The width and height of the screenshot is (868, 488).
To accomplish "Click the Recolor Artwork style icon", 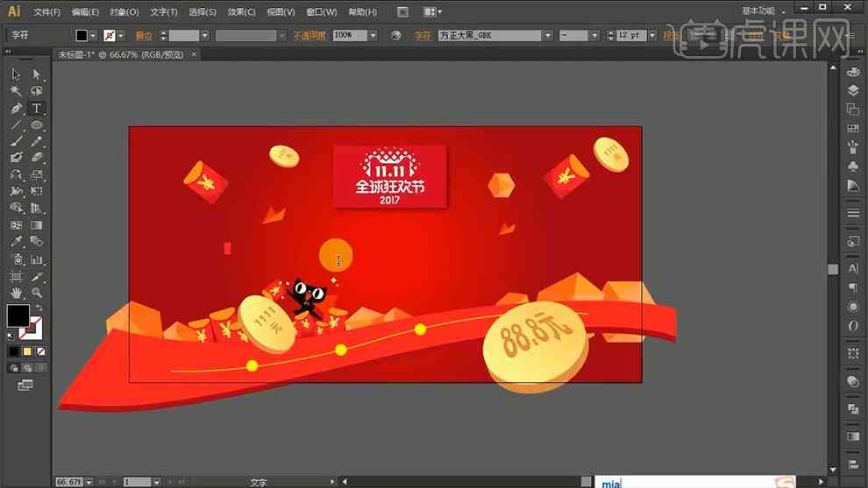I will pyautogui.click(x=395, y=35).
